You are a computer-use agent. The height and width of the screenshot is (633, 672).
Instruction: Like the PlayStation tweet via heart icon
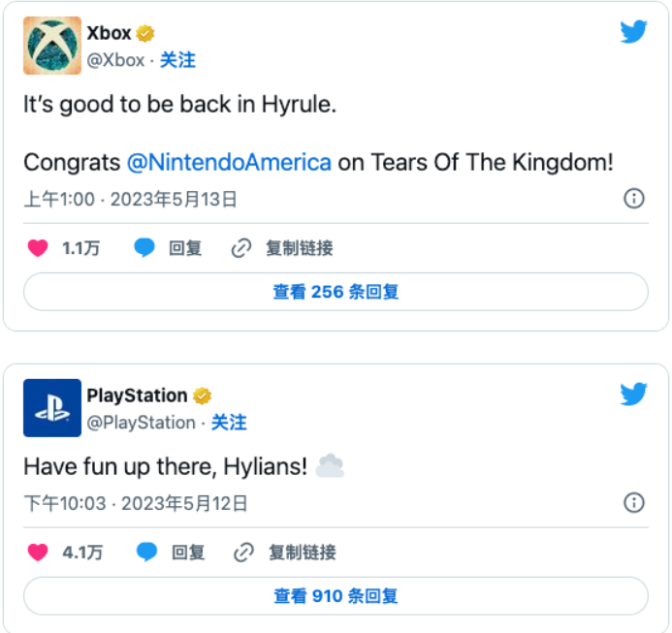(38, 552)
